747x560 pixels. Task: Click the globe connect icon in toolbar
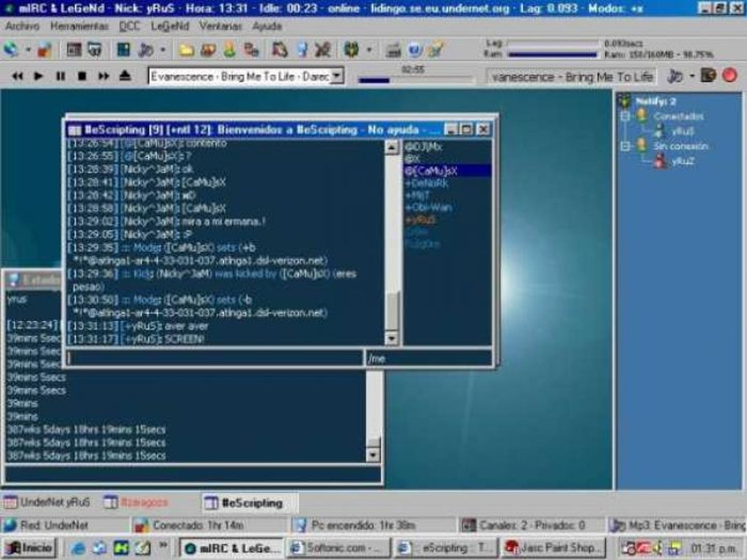click(x=10, y=49)
